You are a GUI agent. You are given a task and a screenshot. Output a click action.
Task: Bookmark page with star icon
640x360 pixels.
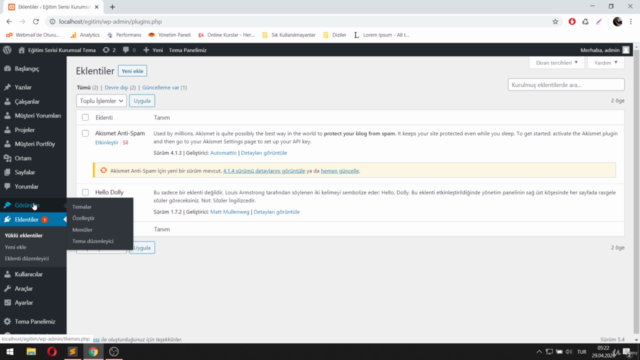tap(555, 22)
